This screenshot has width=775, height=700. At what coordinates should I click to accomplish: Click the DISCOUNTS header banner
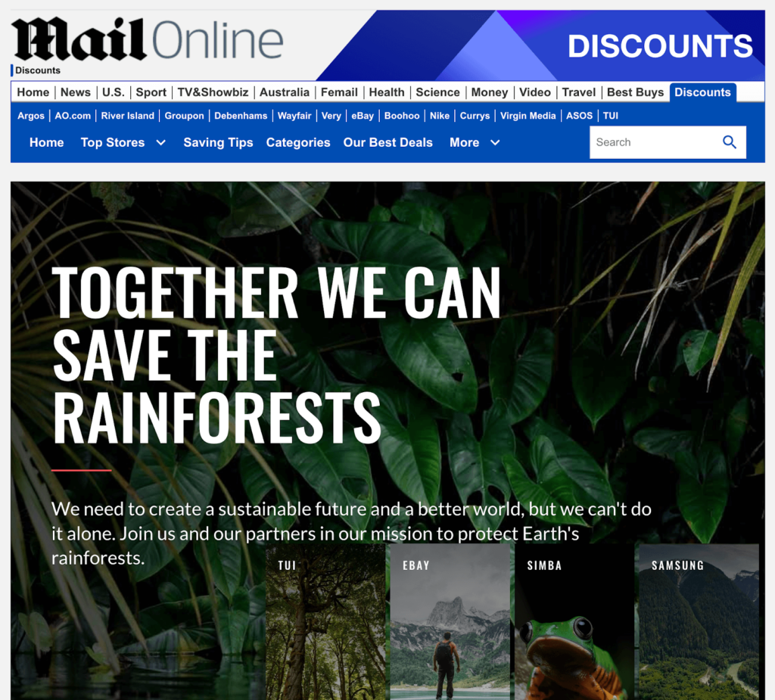(540, 45)
